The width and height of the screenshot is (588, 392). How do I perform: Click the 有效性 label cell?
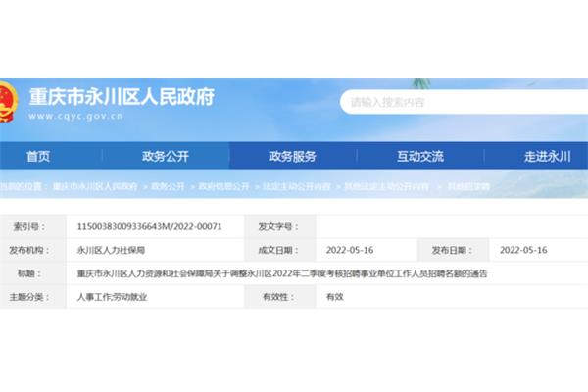[x=280, y=297]
